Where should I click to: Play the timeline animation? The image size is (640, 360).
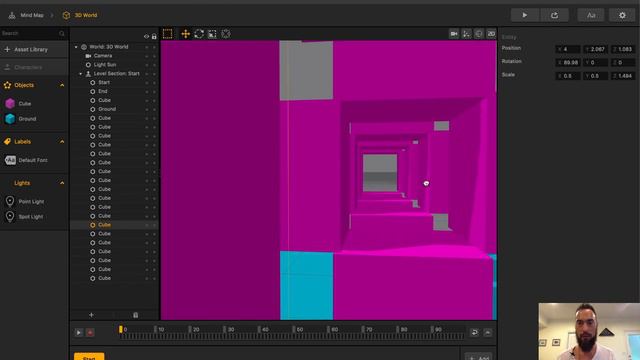(78, 333)
